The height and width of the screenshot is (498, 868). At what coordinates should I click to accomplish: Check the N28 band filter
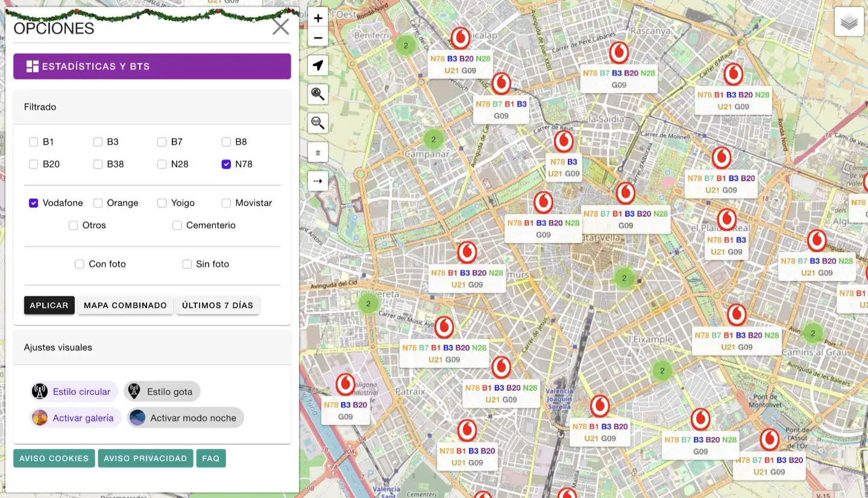[x=162, y=164]
